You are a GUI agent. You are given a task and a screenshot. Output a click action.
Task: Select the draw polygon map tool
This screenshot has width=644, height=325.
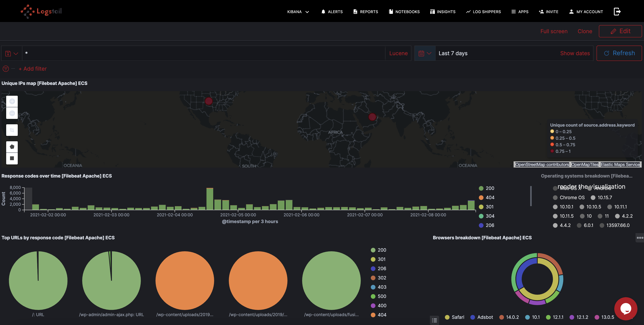pyautogui.click(x=12, y=147)
